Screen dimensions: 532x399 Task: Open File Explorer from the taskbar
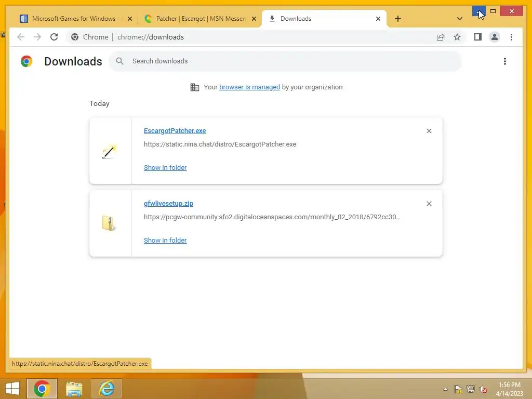point(74,389)
